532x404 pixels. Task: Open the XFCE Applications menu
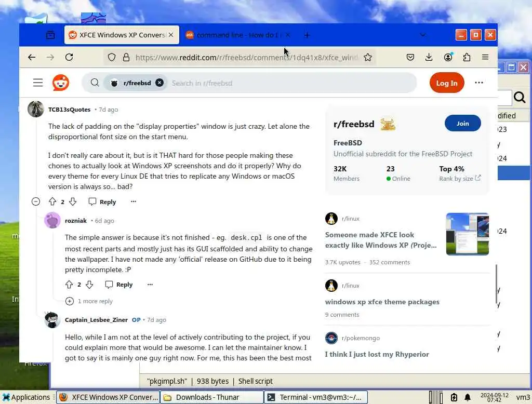coord(26,397)
